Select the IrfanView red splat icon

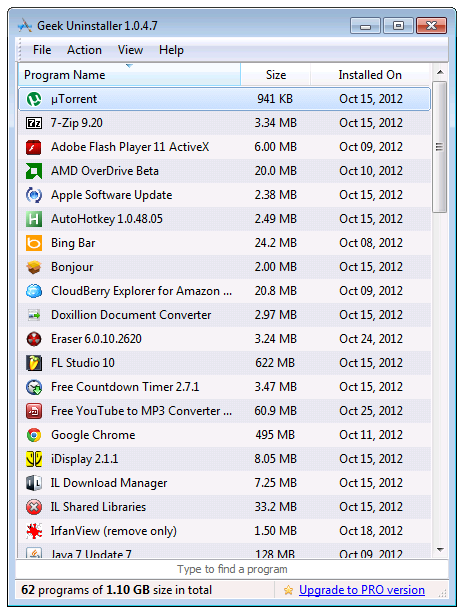[34, 531]
